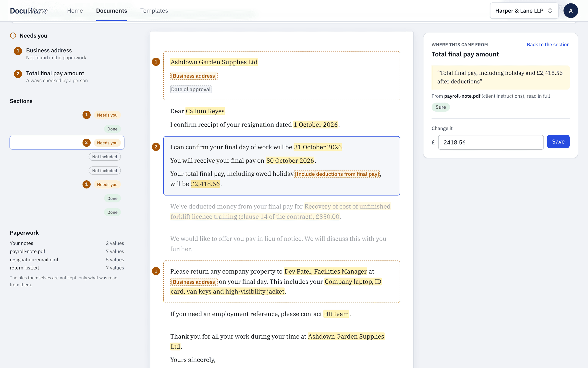
Task: Go to the Home tab
Action: coord(75,11)
